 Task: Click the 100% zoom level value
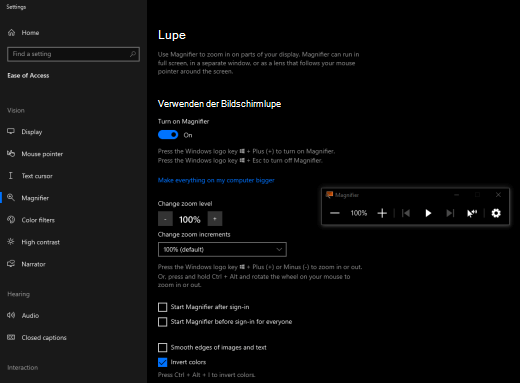(190, 219)
